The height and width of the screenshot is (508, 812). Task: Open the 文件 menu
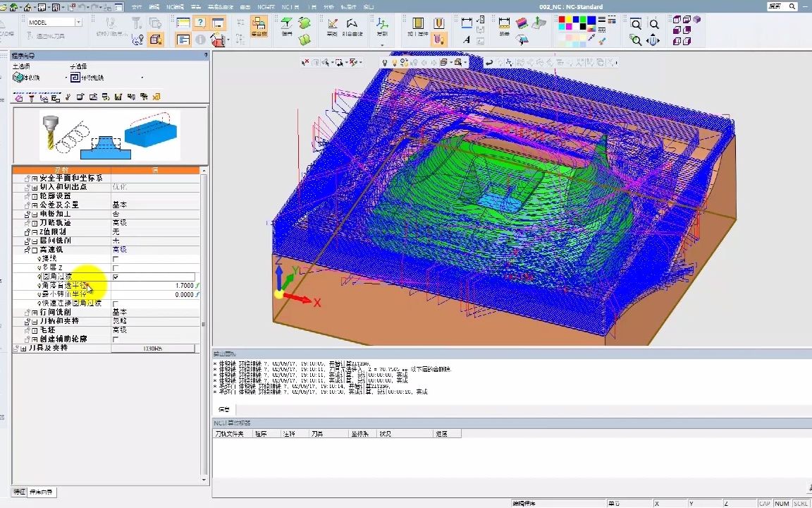coord(136,6)
